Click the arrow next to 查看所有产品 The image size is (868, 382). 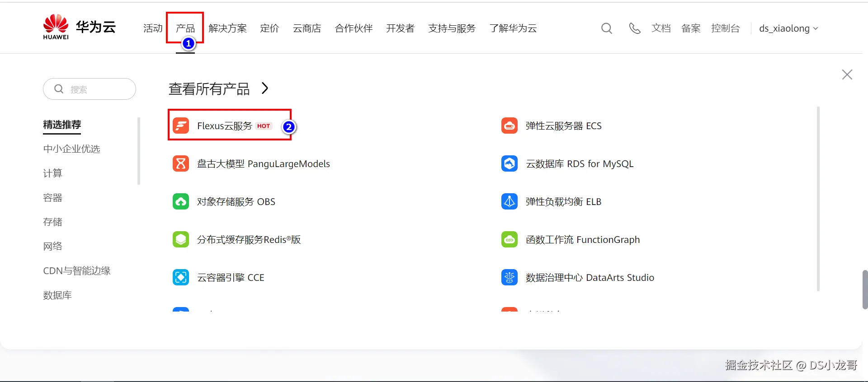click(x=265, y=89)
